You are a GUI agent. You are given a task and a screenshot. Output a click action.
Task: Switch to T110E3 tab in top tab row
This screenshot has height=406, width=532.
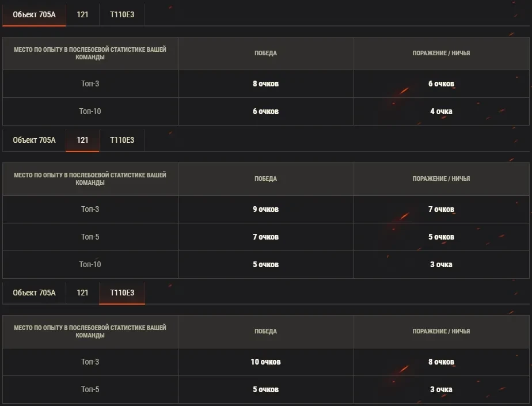pos(122,14)
